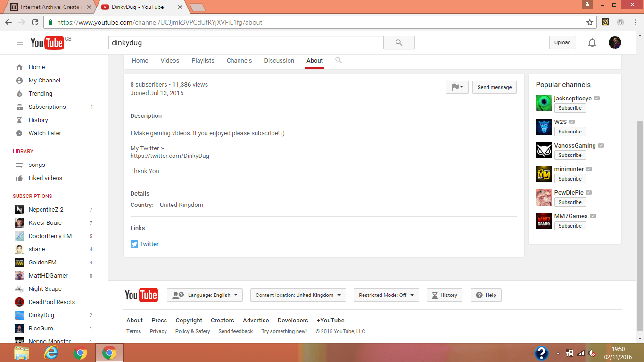This screenshot has width=644, height=362.
Task: Open Chrome three-dot menu
Action: 635,22
